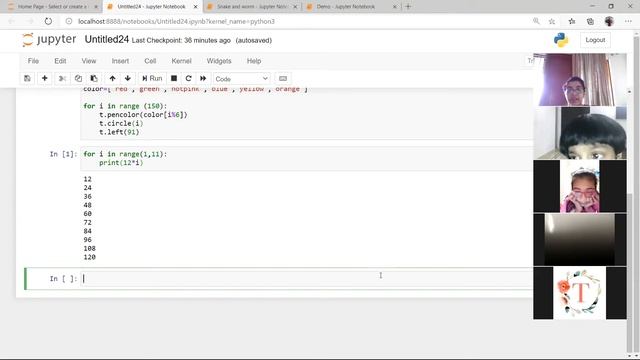Open the command palette keyboard icon
The width and height of the screenshot is (640, 360).
(x=283, y=78)
